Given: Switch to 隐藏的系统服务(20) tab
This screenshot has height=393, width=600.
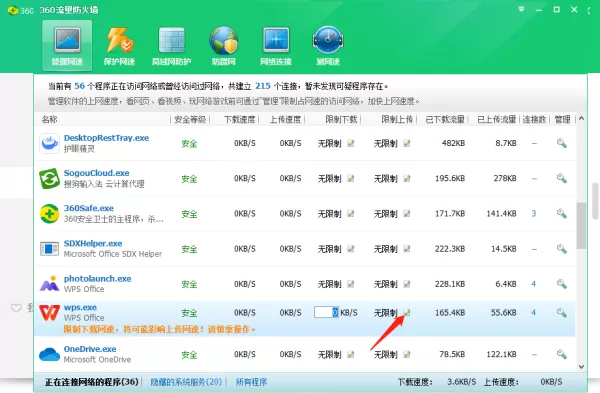Looking at the screenshot, I should coord(186,382).
